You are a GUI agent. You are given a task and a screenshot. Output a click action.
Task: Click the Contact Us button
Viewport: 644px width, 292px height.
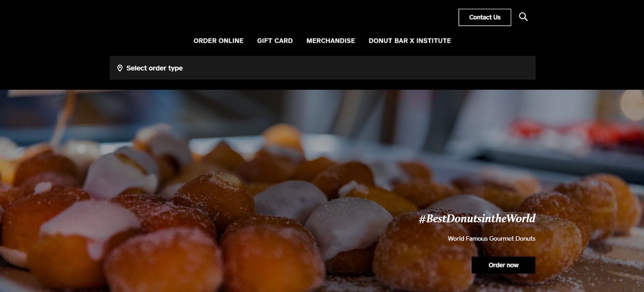point(484,18)
